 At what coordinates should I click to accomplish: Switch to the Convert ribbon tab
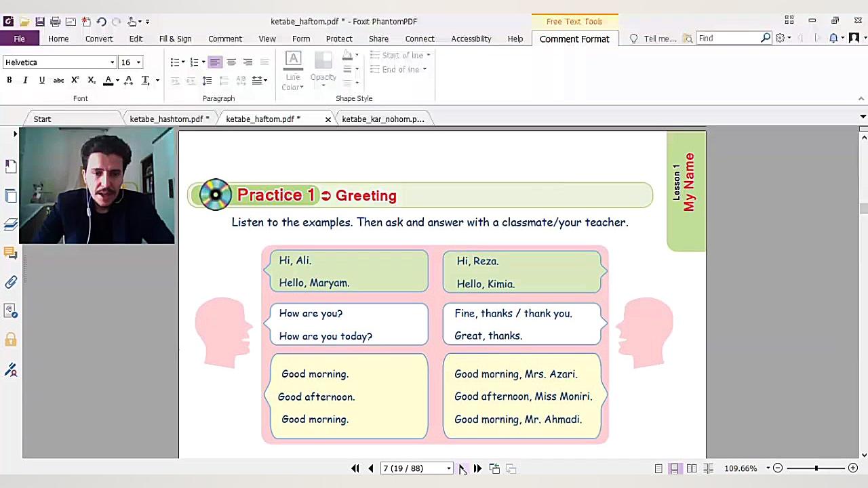point(99,39)
